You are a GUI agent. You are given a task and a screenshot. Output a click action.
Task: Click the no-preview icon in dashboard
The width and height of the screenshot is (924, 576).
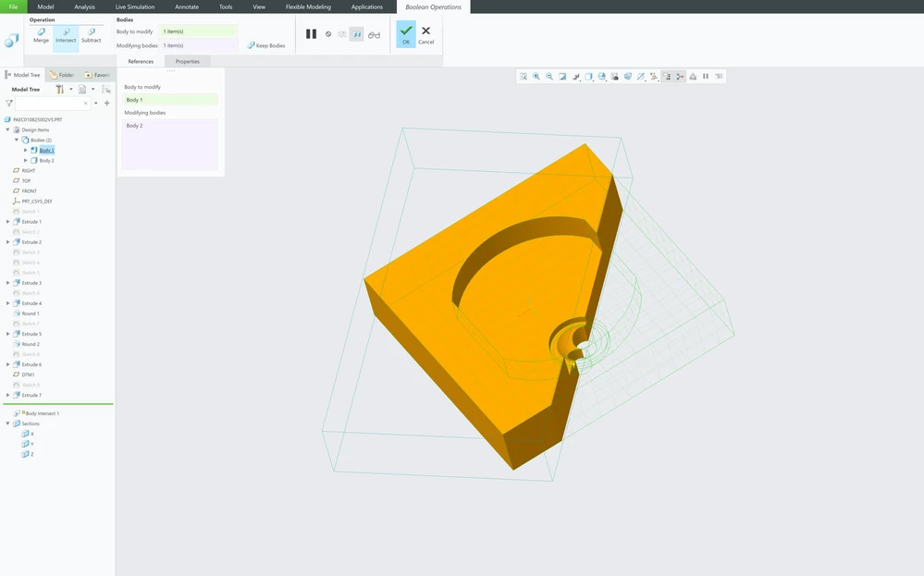pos(328,34)
